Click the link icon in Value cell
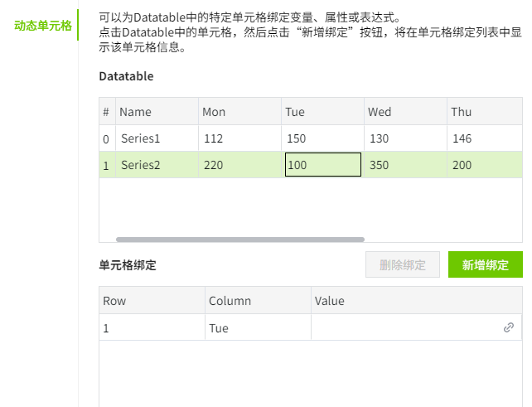 pos(509,327)
